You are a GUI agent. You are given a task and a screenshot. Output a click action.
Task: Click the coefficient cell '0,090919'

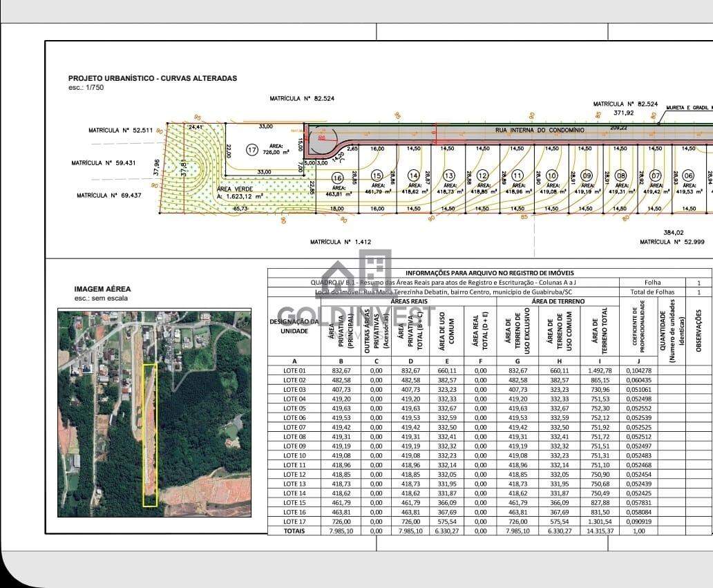point(638,522)
